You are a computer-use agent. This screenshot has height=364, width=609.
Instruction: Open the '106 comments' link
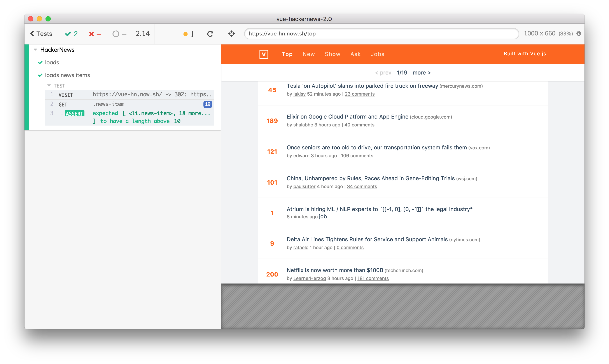pyautogui.click(x=357, y=156)
